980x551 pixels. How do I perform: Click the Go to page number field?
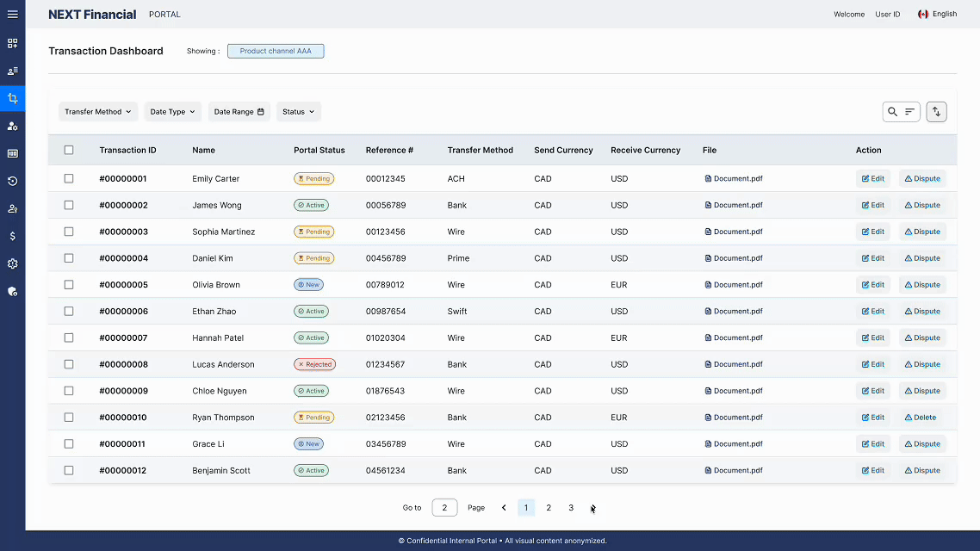(x=444, y=508)
